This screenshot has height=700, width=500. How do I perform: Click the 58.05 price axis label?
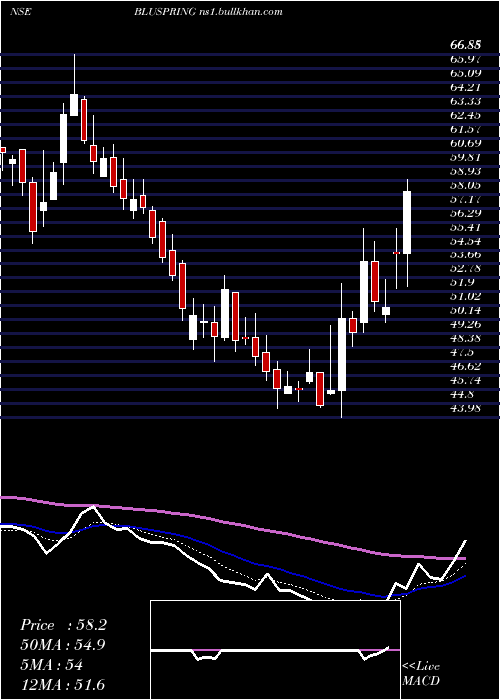point(466,185)
